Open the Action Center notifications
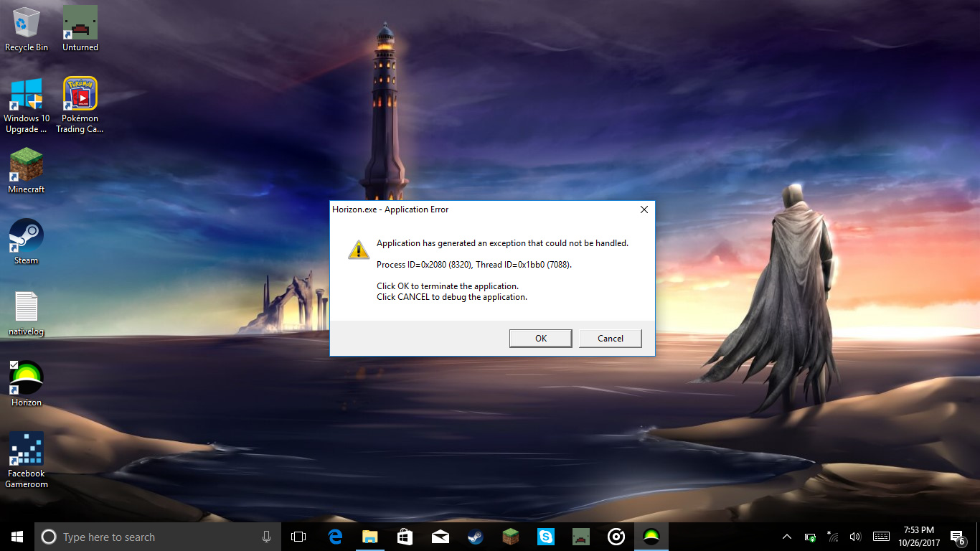Image resolution: width=980 pixels, height=551 pixels. point(957,537)
